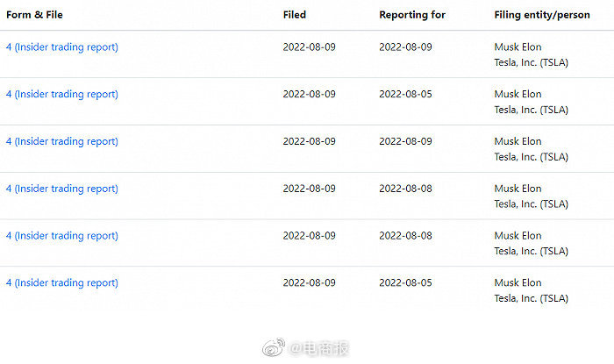Image resolution: width=614 pixels, height=364 pixels.
Task: Click the Filed column header
Action: [x=295, y=15]
